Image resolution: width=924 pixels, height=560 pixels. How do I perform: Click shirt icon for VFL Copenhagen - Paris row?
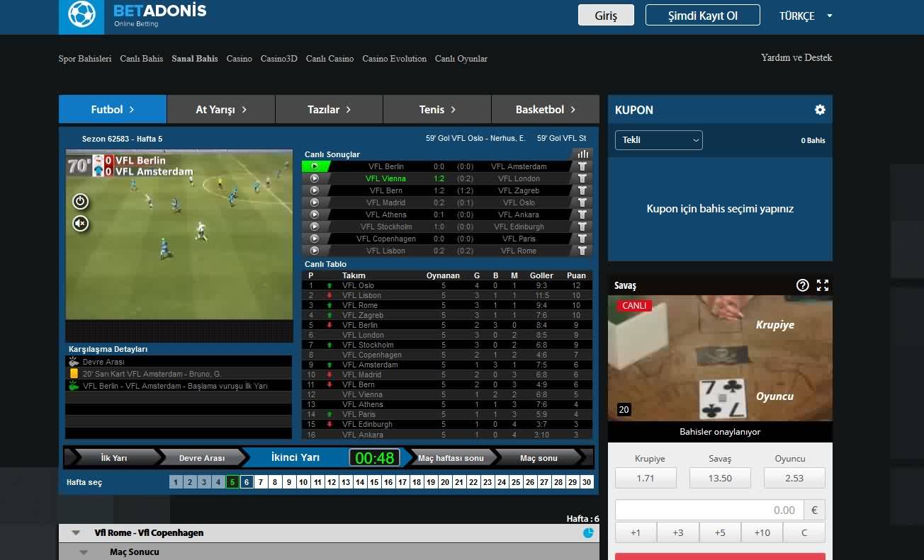pyautogui.click(x=582, y=239)
